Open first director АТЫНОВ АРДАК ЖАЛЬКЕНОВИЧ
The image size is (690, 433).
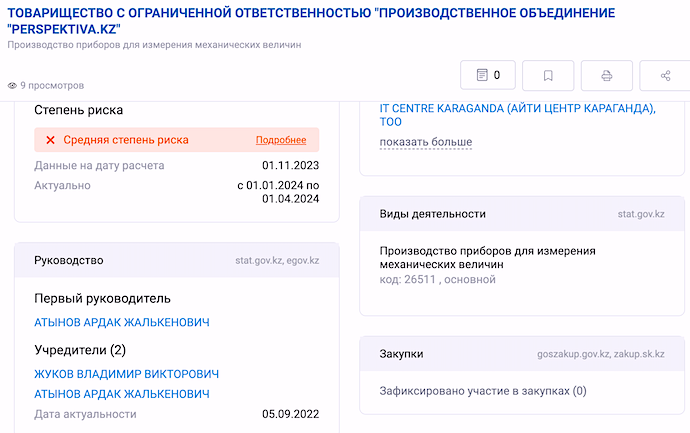(x=122, y=322)
